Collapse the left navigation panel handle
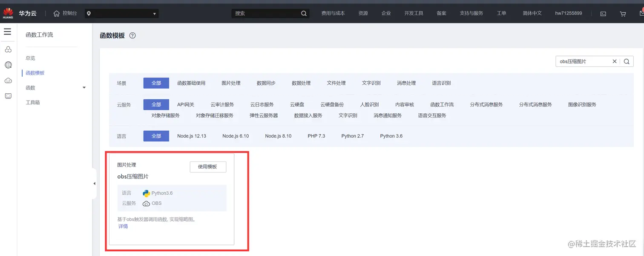This screenshot has width=644, height=256. (94, 184)
